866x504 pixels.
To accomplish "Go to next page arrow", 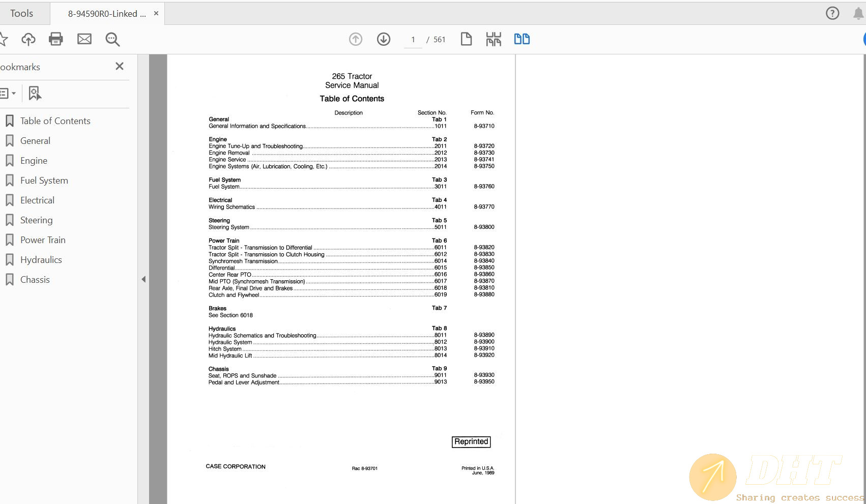I will point(384,39).
